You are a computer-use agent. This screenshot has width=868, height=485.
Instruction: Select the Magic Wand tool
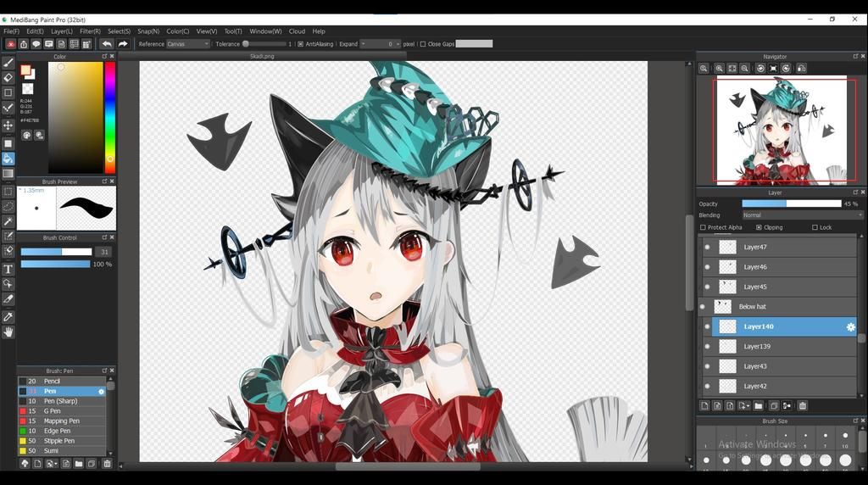click(x=8, y=221)
